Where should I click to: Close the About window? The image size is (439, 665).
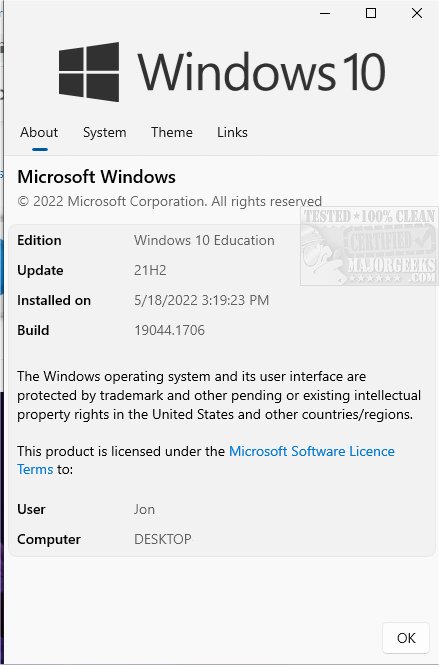coord(417,13)
